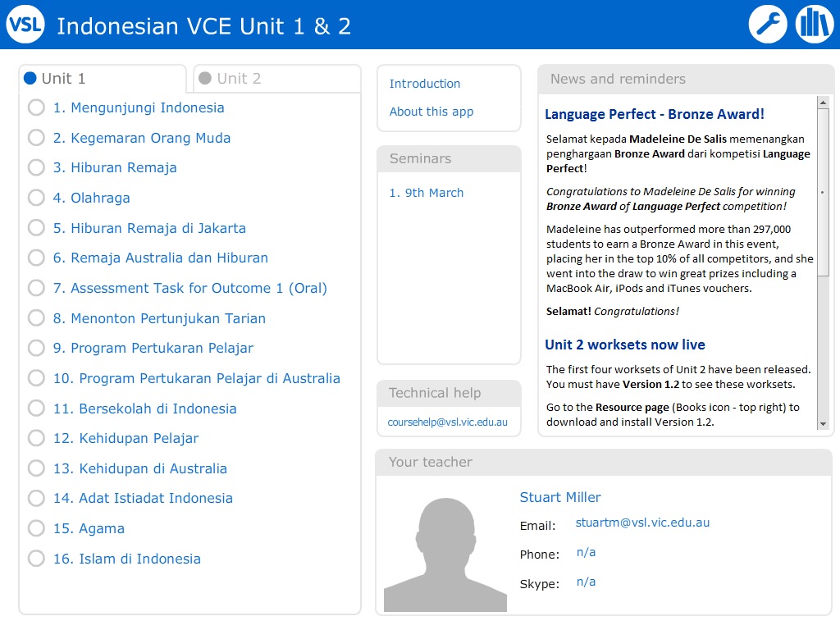
Task: Select radio circle for 6. Remaja Australia dan Hiburan
Action: [x=36, y=258]
